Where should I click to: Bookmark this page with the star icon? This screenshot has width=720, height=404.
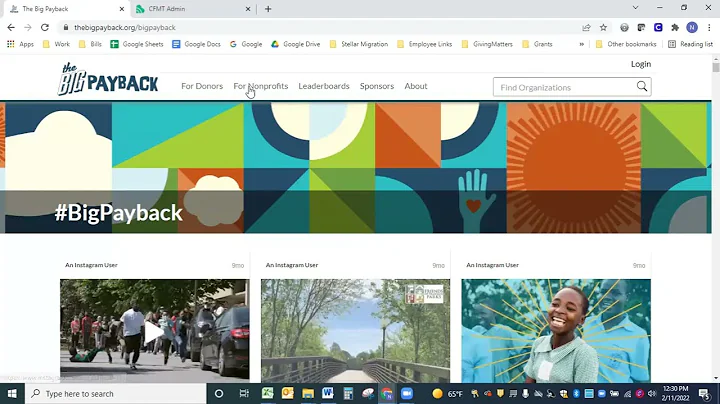(603, 28)
